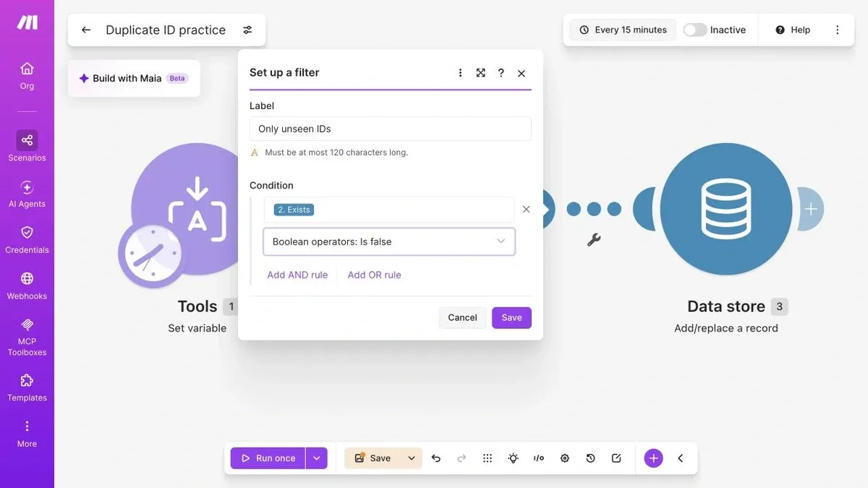
Task: Open scenario inputs/outputs (I/O) icon
Action: pos(539,458)
